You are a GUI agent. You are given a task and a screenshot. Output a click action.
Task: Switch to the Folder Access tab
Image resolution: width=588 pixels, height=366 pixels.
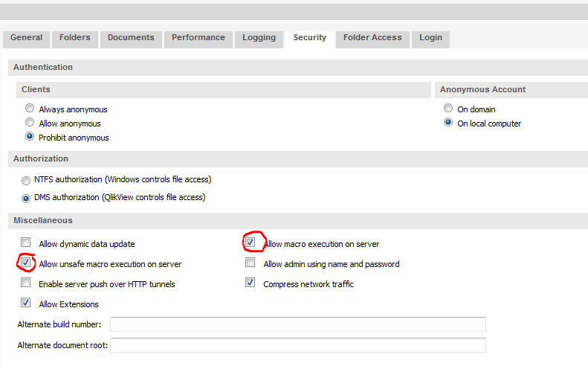coord(372,38)
